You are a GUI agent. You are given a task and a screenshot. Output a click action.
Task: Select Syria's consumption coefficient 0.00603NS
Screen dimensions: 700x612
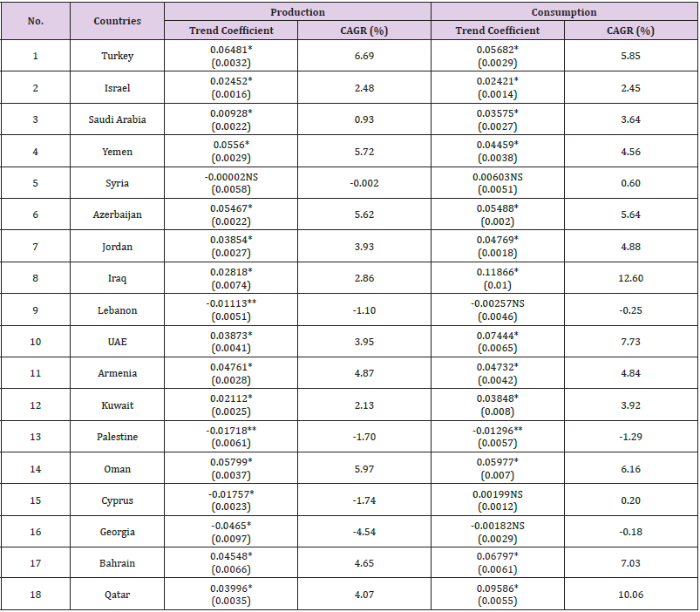[497, 177]
